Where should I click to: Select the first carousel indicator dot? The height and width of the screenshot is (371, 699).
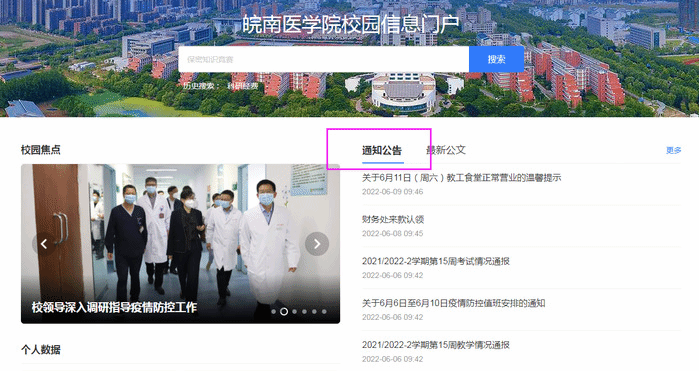(274, 312)
